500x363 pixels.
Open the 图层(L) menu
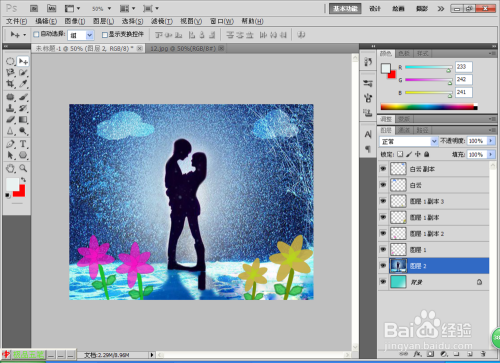(103, 21)
